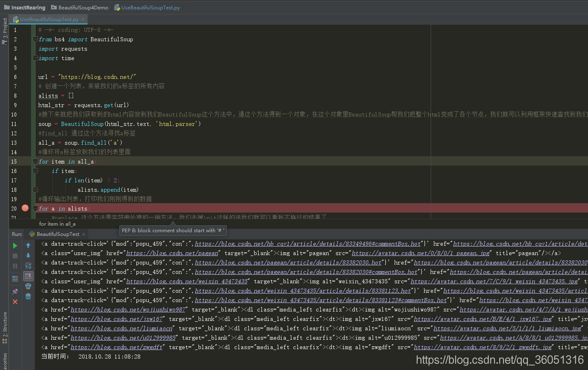
Task: Open avatar 1_liumiaocn.jpg image link
Action: tap(507, 328)
